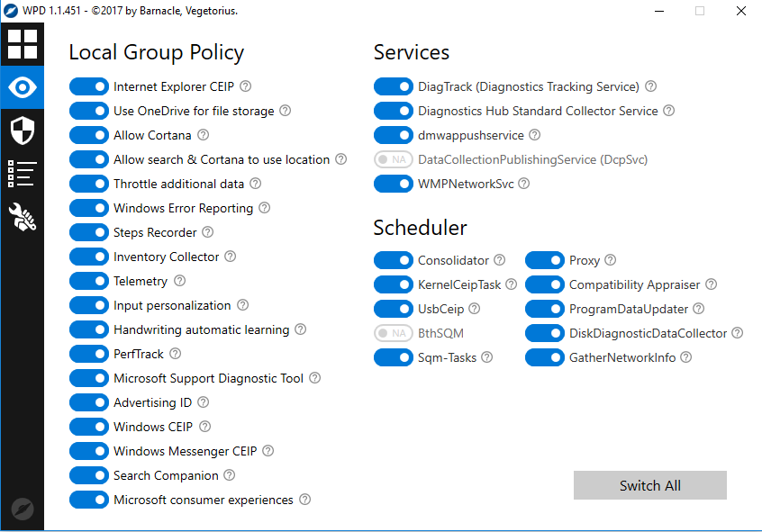The image size is (762, 532).
Task: Select the Privacy eye icon in sidebar
Action: [22, 87]
